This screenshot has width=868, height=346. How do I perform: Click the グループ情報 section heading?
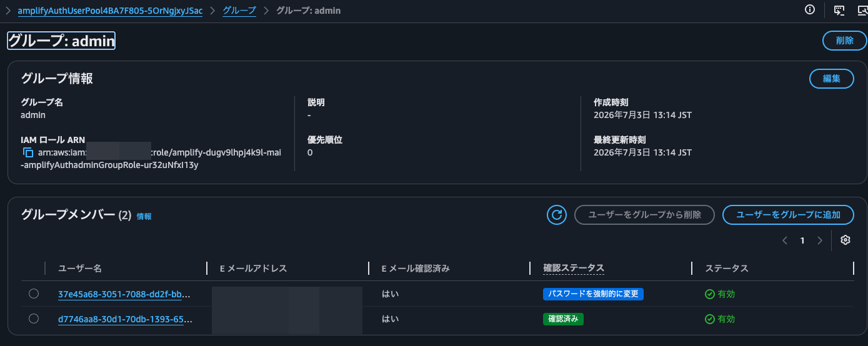57,78
